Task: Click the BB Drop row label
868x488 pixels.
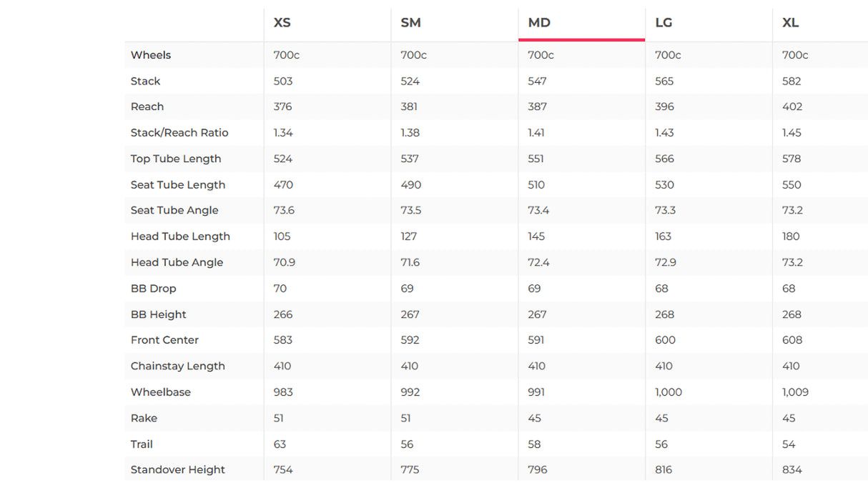Action: (153, 289)
